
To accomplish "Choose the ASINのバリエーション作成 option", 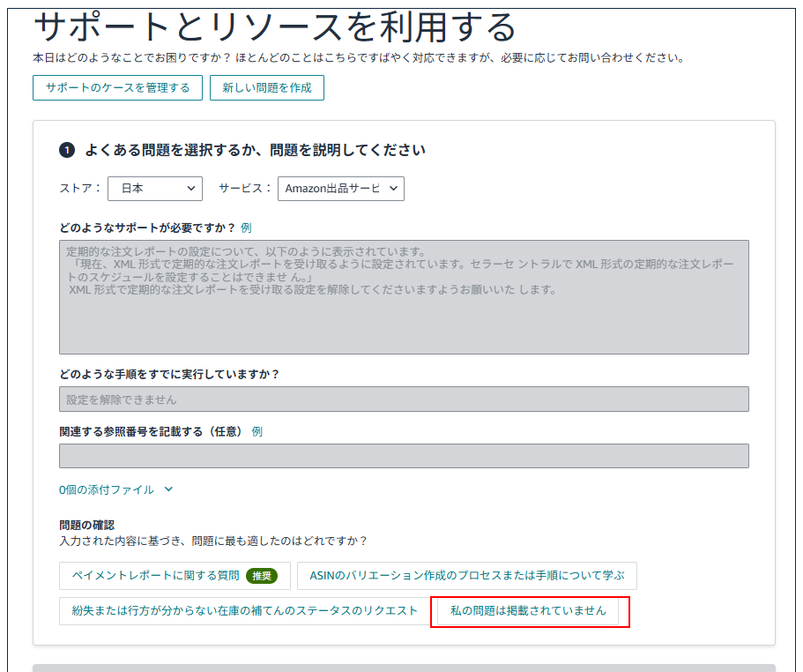I will click(466, 576).
